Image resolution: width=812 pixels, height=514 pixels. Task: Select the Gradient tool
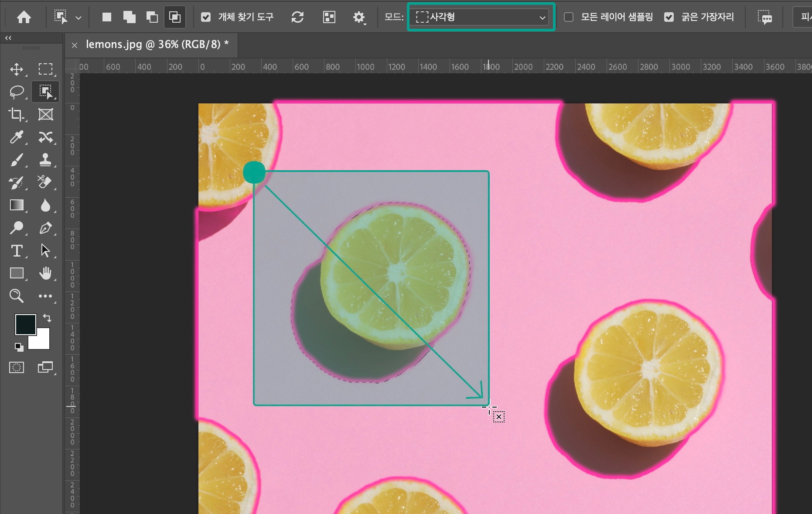click(17, 205)
